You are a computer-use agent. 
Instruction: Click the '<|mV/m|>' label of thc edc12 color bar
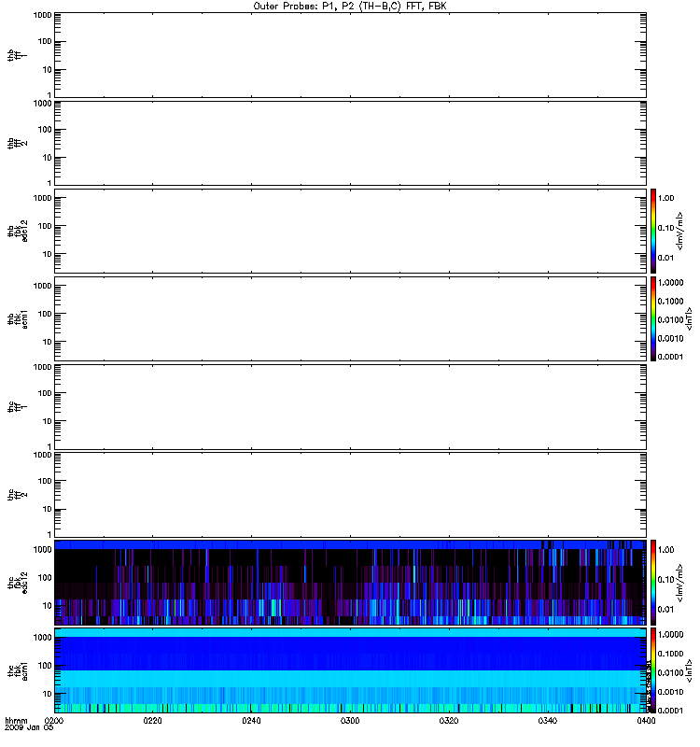tap(679, 583)
